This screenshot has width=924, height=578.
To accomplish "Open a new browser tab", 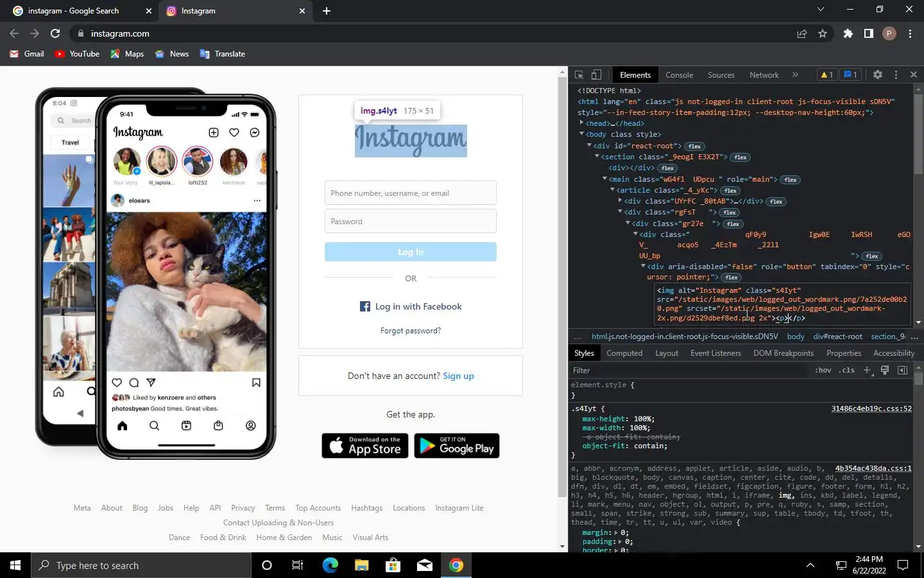I will click(x=326, y=11).
